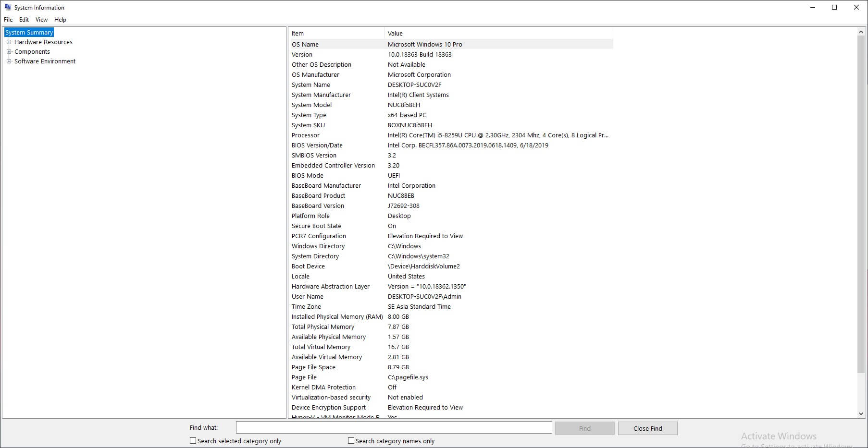Open the Help menu
This screenshot has height=448, width=868.
60,20
